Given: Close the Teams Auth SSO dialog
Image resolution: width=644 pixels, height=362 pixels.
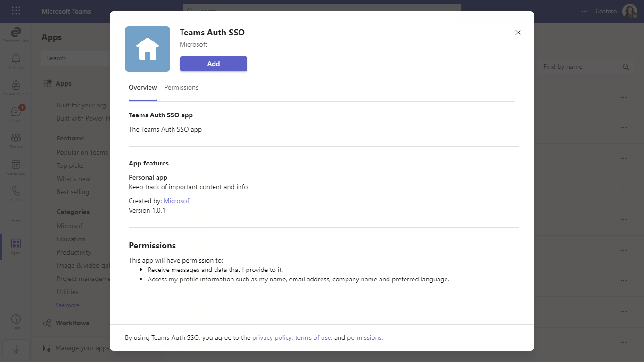Looking at the screenshot, I should point(518,33).
